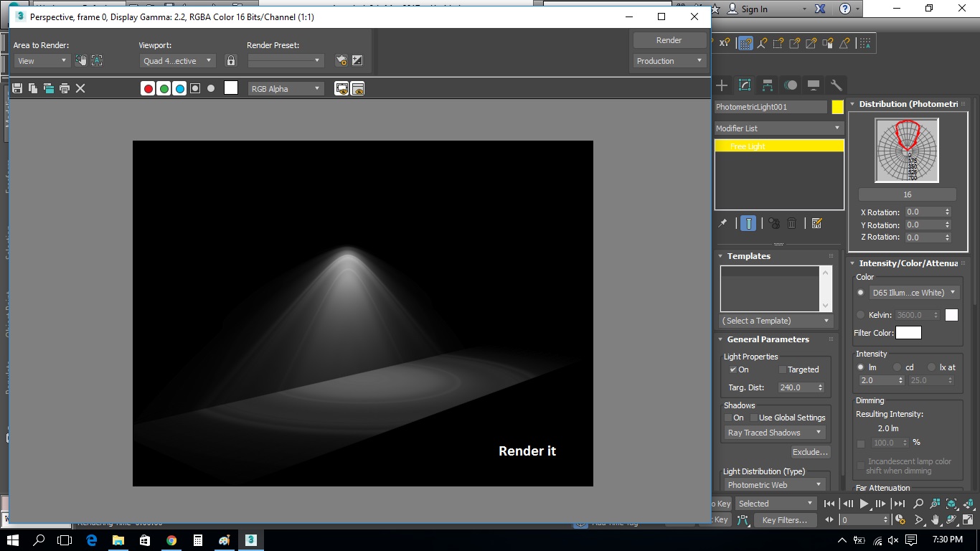Expand the Modifier List dropdown
This screenshot has width=980, height=551.
click(779, 128)
